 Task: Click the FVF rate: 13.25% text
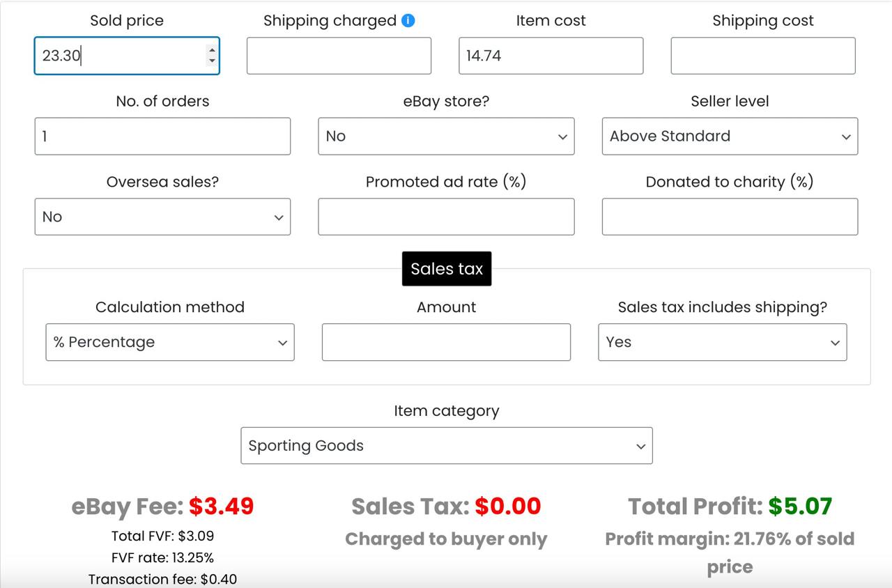tap(162, 558)
